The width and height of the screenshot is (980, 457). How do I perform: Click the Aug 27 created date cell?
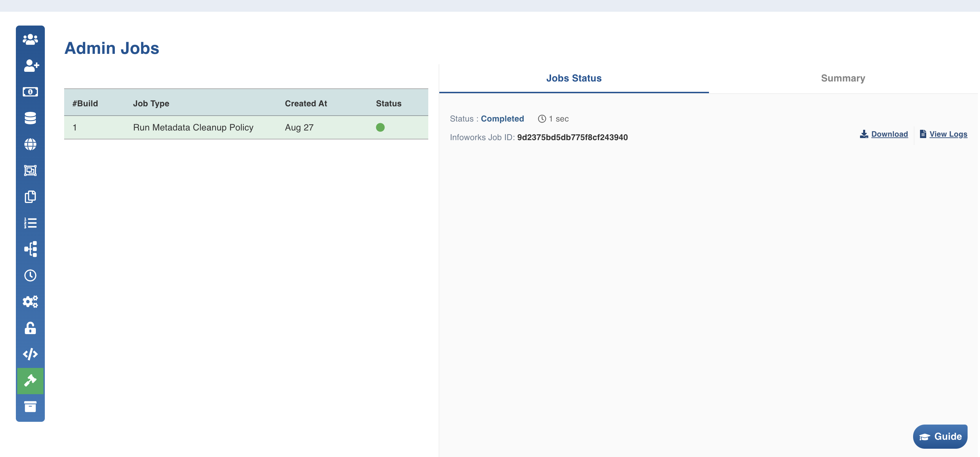[299, 127]
